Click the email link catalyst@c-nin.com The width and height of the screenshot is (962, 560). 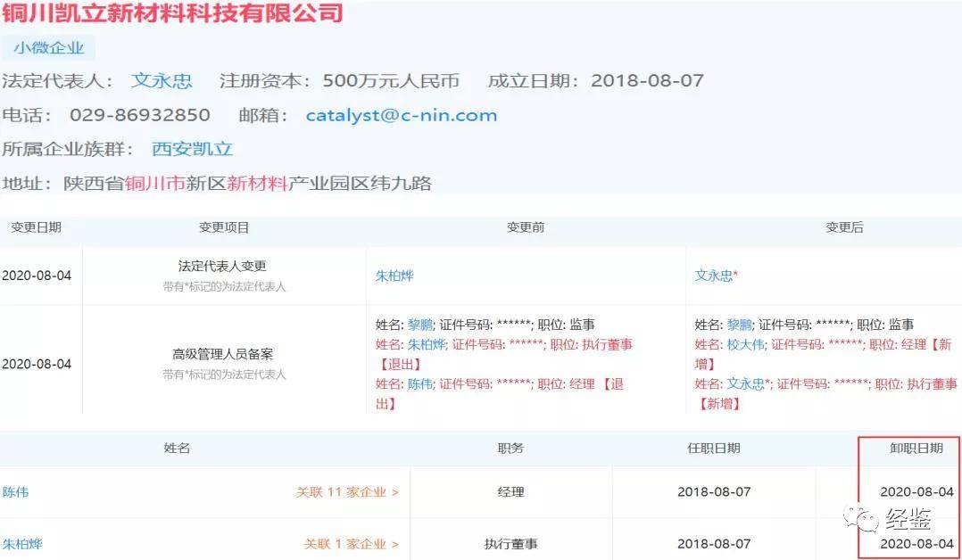pyautogui.click(x=402, y=115)
